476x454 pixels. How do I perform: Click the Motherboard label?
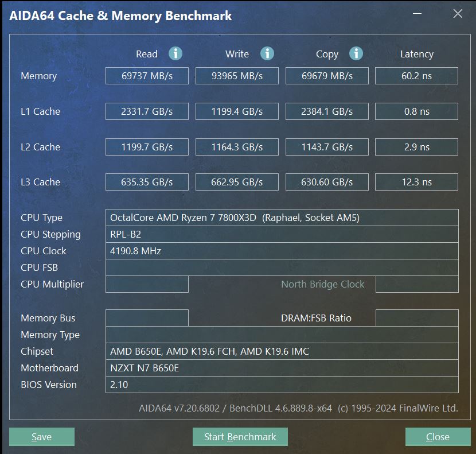49,368
